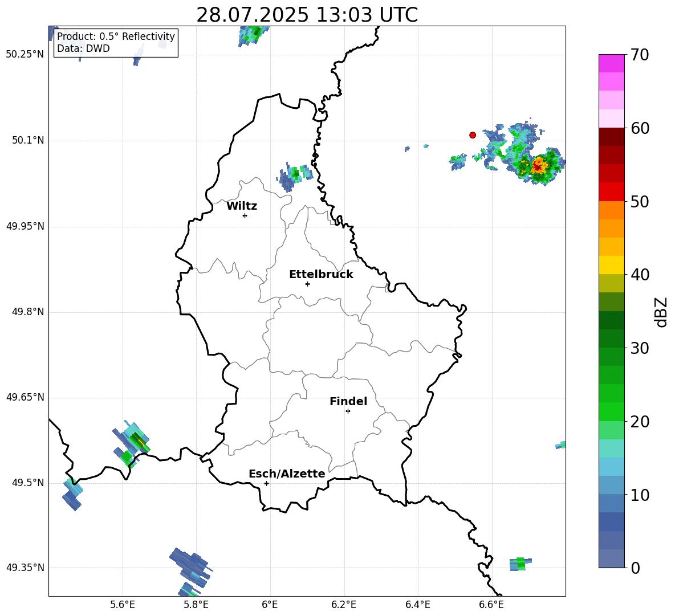Click the dark green band near 30
Screen dimensions: 675x616
coord(611,338)
